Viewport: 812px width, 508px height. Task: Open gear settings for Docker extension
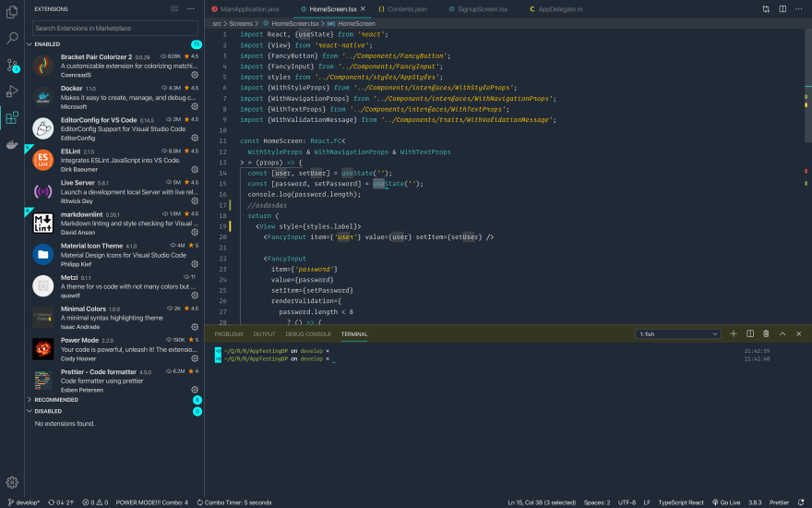click(195, 106)
